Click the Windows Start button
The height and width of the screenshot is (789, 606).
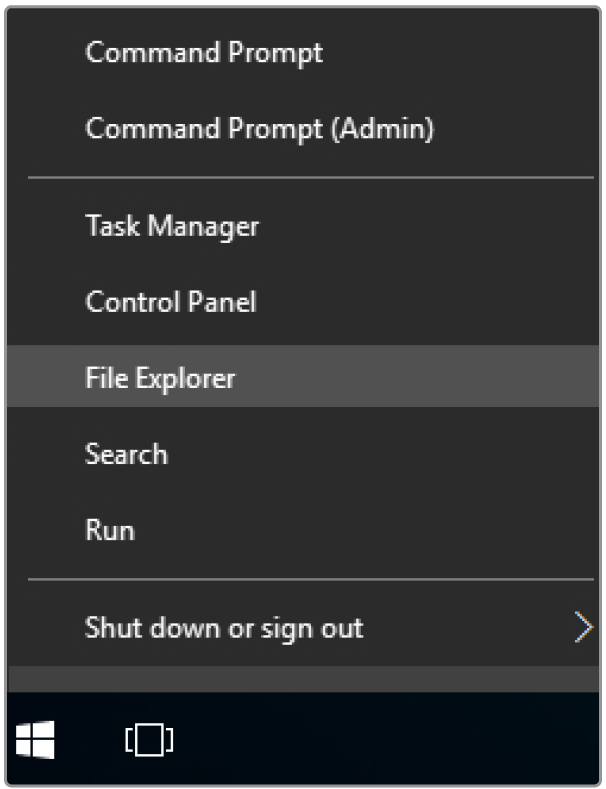(x=36, y=740)
